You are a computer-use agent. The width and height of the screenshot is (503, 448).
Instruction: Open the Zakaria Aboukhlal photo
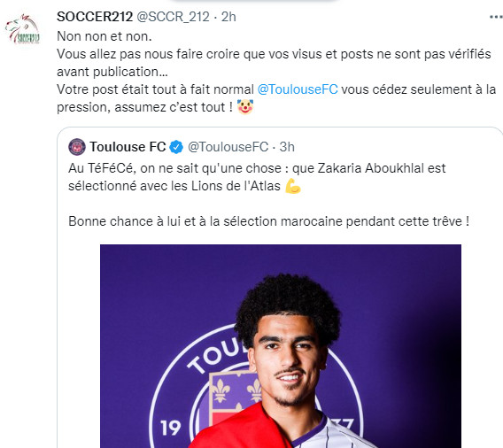click(x=281, y=346)
